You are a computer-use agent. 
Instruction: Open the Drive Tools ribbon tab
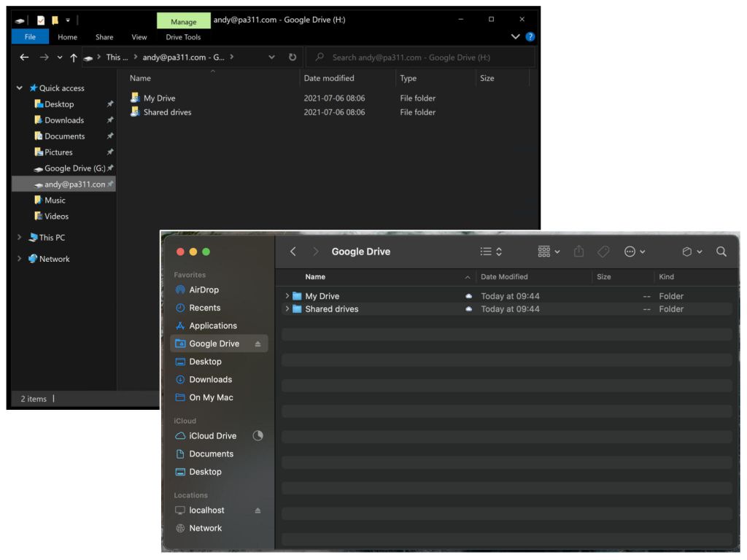coord(182,36)
